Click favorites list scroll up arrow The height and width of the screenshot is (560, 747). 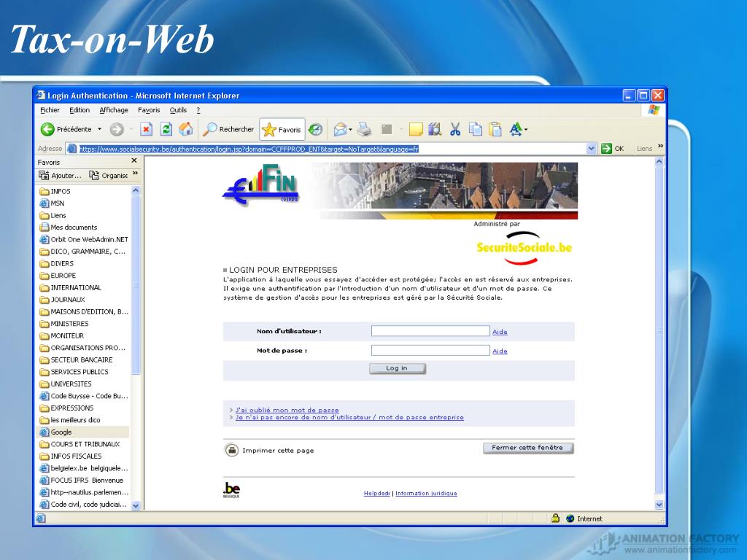pos(136,190)
